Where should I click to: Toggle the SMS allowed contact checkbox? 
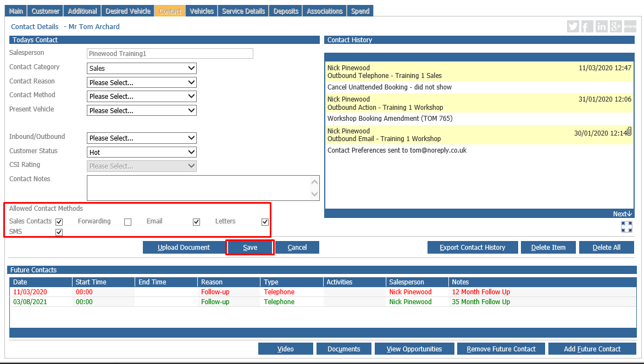click(x=59, y=233)
